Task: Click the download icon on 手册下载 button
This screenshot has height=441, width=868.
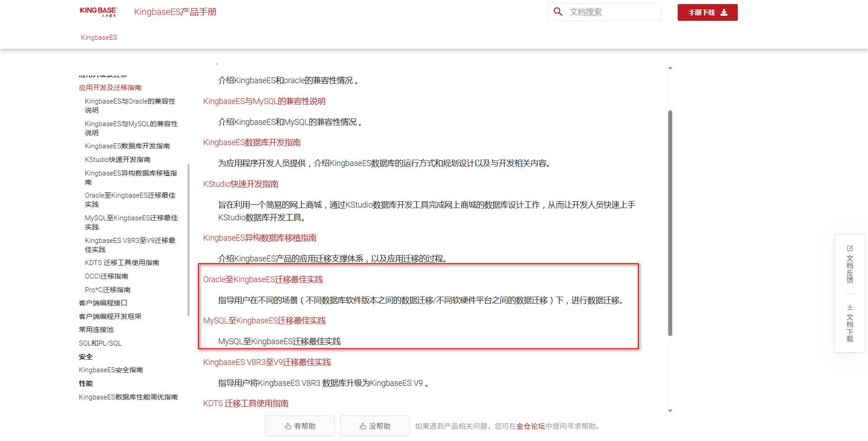Action: coord(724,12)
